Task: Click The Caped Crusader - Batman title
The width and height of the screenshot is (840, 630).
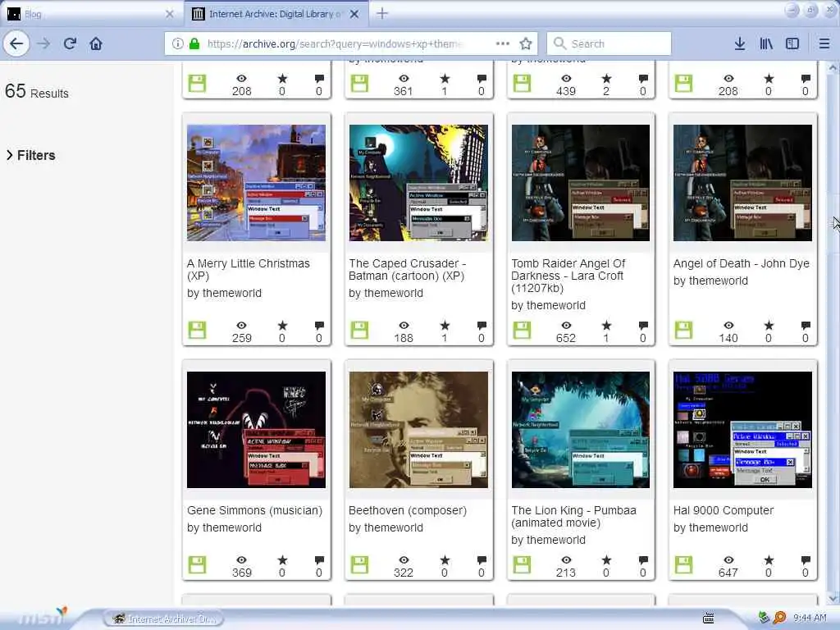Action: coord(407,269)
